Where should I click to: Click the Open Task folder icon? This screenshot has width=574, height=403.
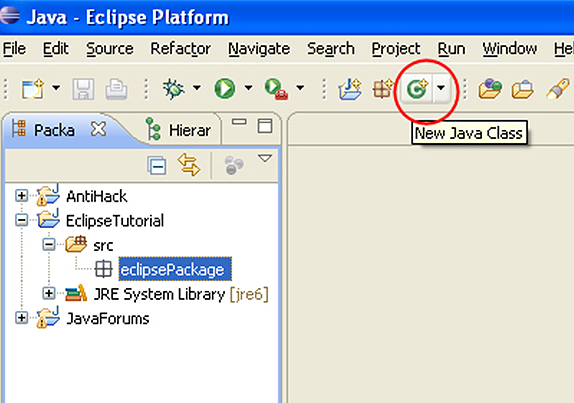pyautogui.click(x=522, y=89)
